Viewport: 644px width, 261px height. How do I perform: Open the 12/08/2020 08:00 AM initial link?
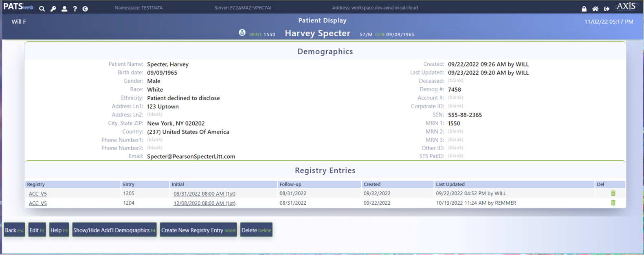coord(204,203)
